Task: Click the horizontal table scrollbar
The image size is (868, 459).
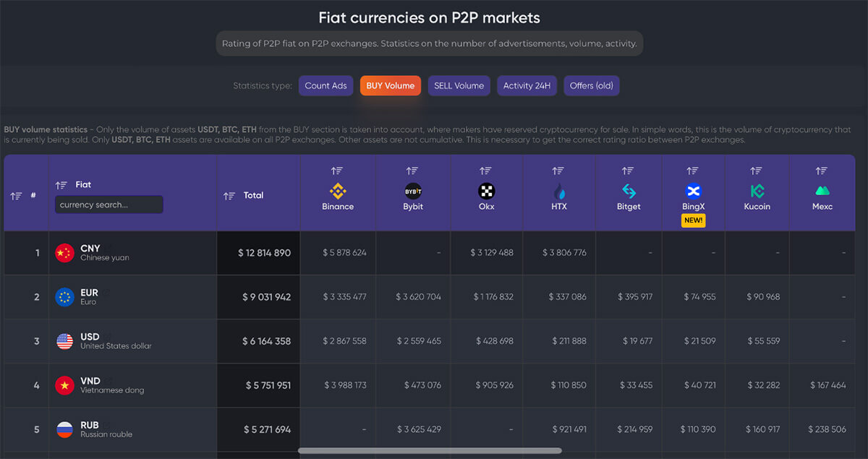Action: 430,450
